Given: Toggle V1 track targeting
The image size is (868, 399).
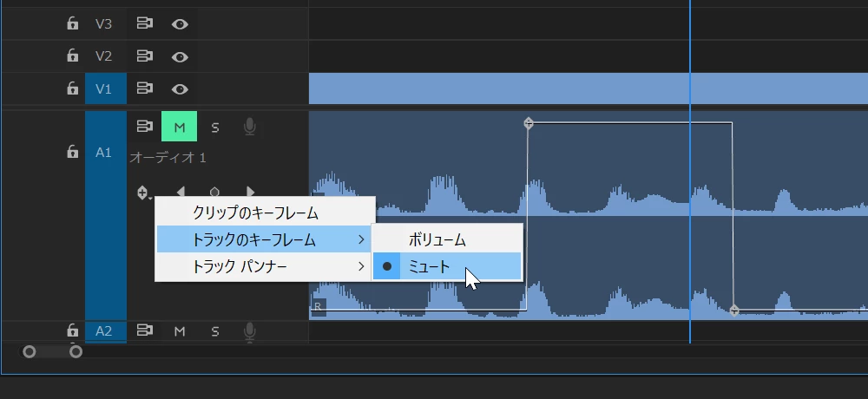Looking at the screenshot, I should point(106,88).
